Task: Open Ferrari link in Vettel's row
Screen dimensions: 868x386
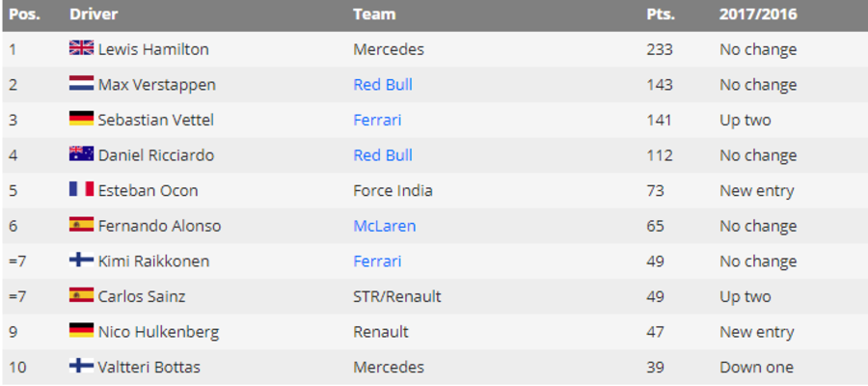Action: (377, 120)
